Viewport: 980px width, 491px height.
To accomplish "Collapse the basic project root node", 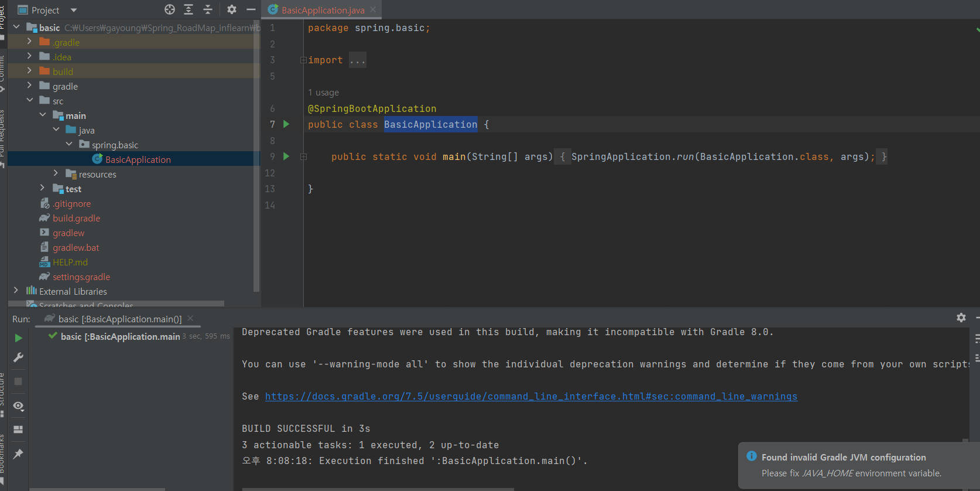I will (16, 27).
